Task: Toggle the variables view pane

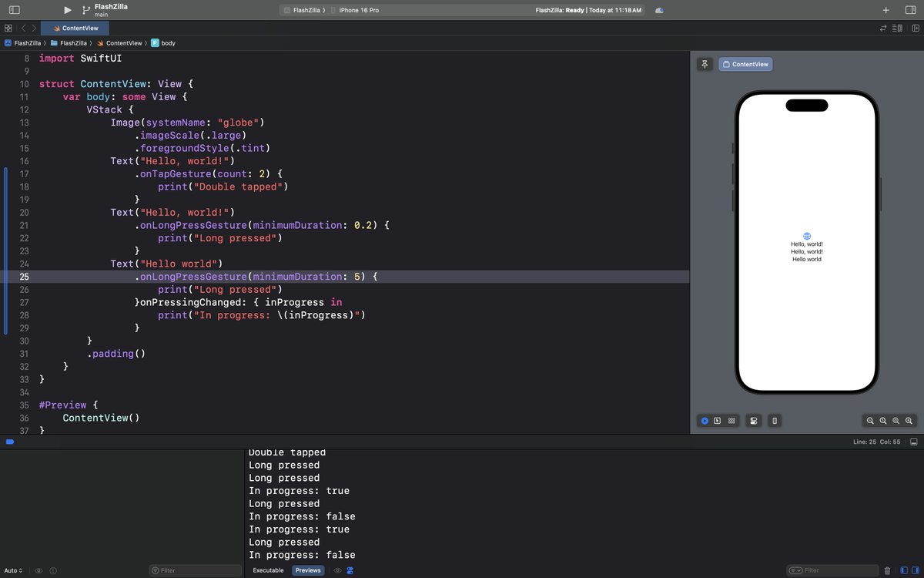Action: coord(902,570)
